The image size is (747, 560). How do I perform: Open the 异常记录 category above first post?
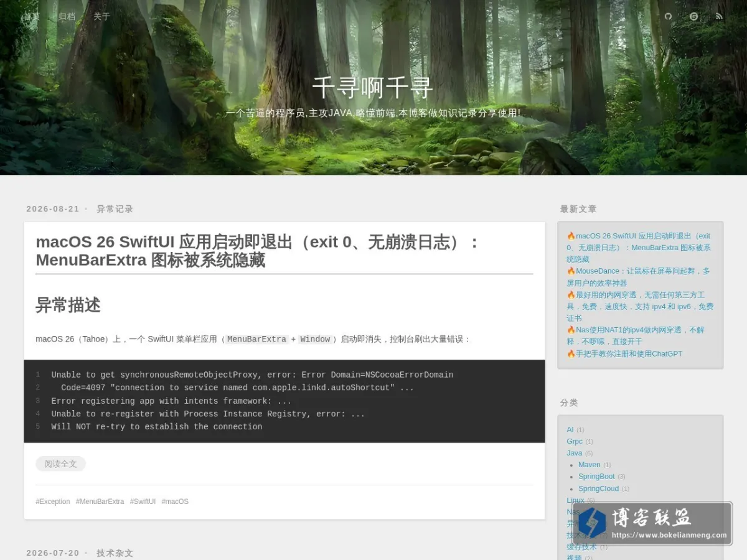115,209
